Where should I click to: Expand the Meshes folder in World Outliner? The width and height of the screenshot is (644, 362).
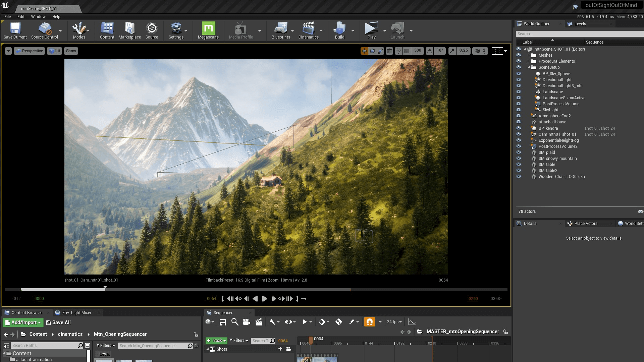point(529,55)
